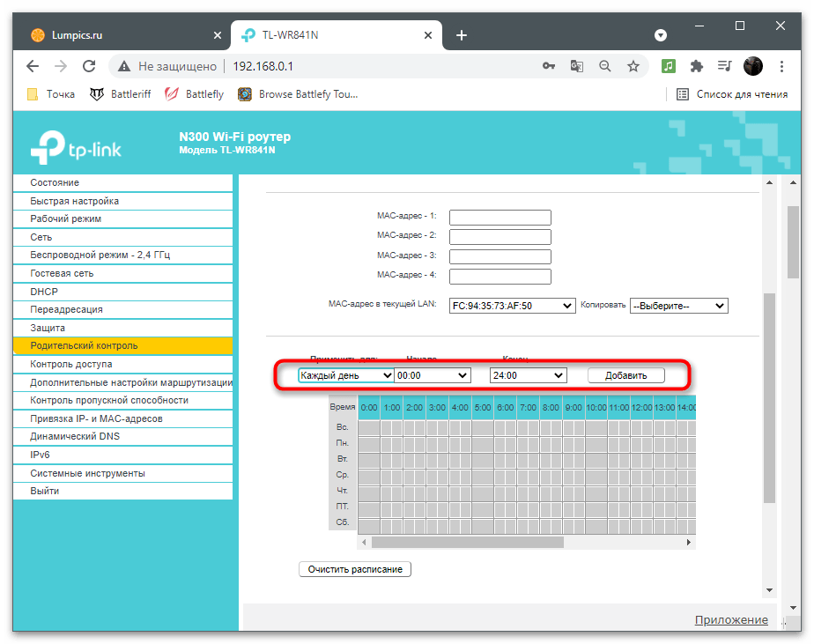This screenshot has height=644, width=814.
Task: Open the Быстрая настройка menu item
Action: click(122, 201)
